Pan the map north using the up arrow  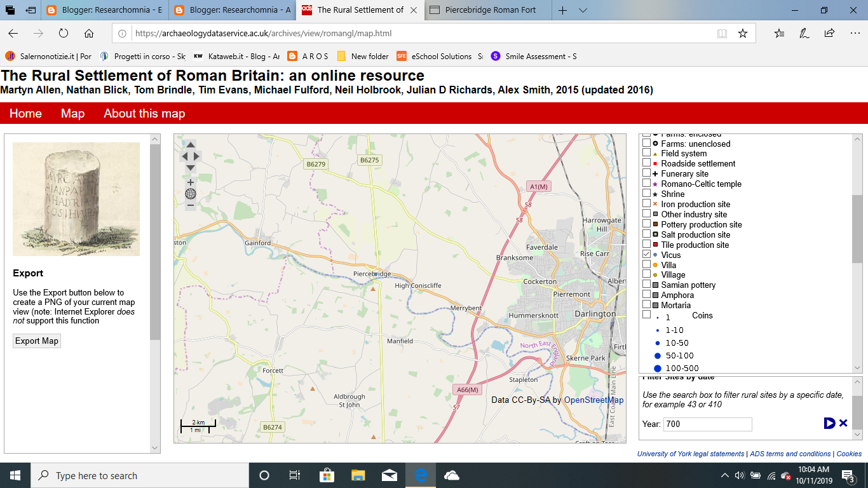(x=190, y=144)
